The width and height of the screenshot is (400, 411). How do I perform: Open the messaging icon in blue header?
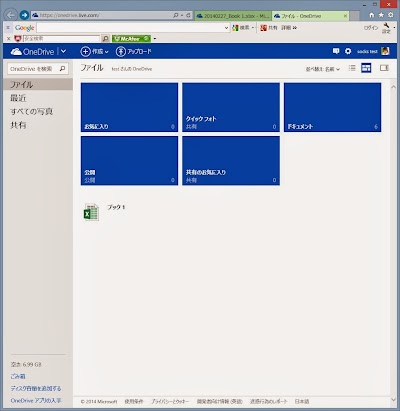tap(336, 51)
